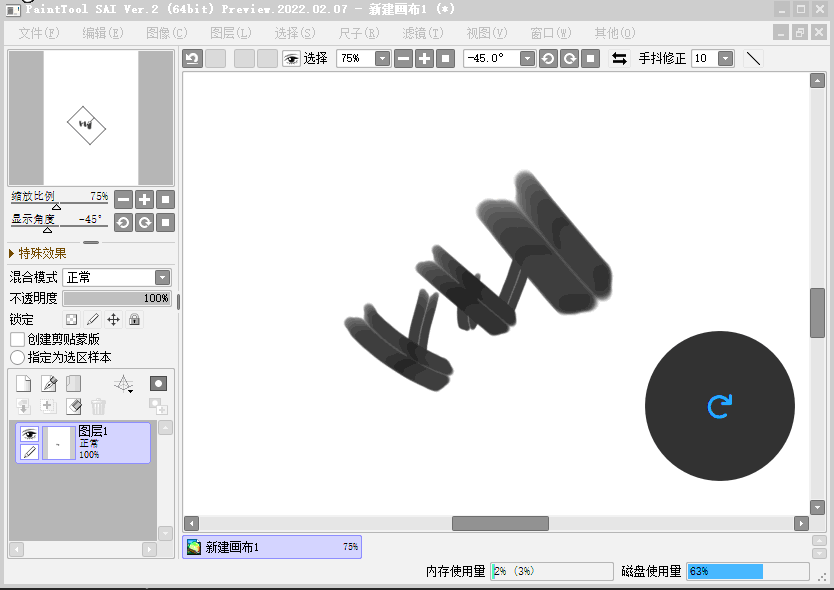Screen dimensions: 834x590
Task: Click the canvas scroll up arrow
Action: (817, 81)
